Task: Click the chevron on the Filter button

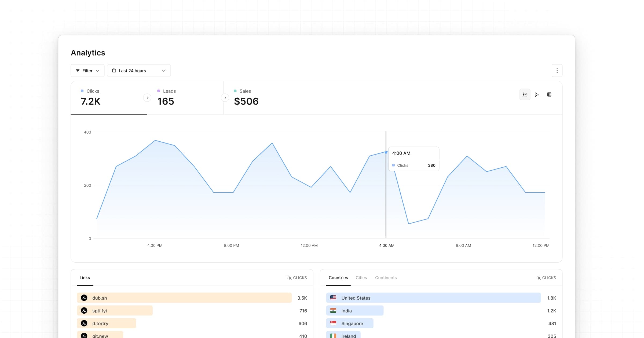Action: tap(97, 71)
